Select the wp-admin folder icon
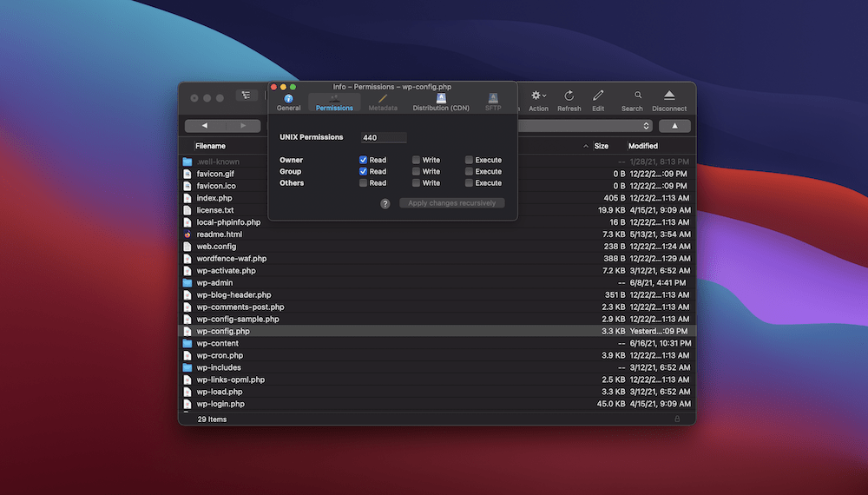This screenshot has width=868, height=495. pyautogui.click(x=187, y=283)
